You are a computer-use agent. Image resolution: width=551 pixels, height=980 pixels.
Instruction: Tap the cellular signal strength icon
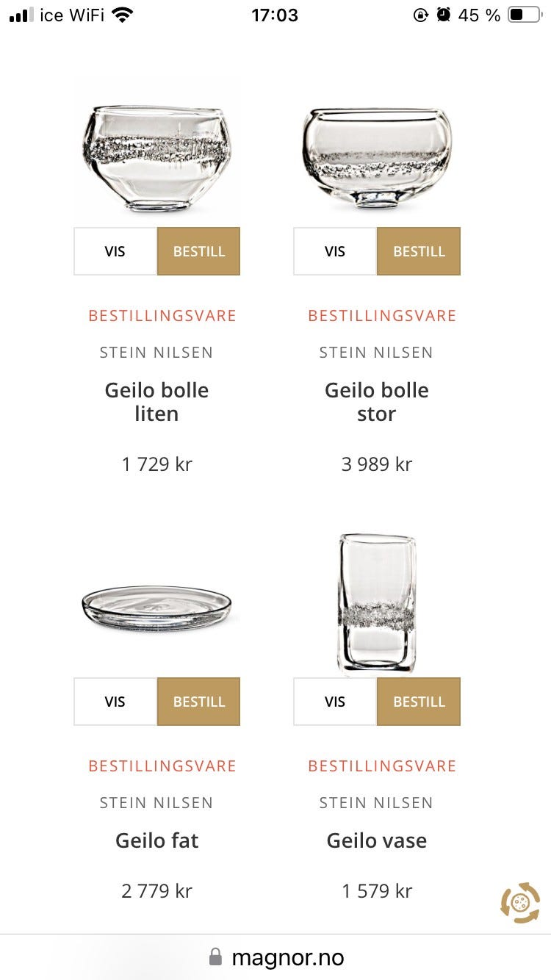coord(19,14)
